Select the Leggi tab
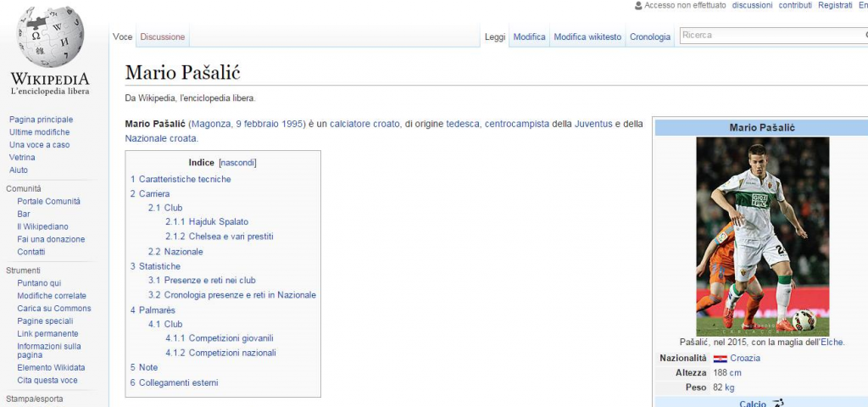This screenshot has width=868, height=407. coord(495,37)
